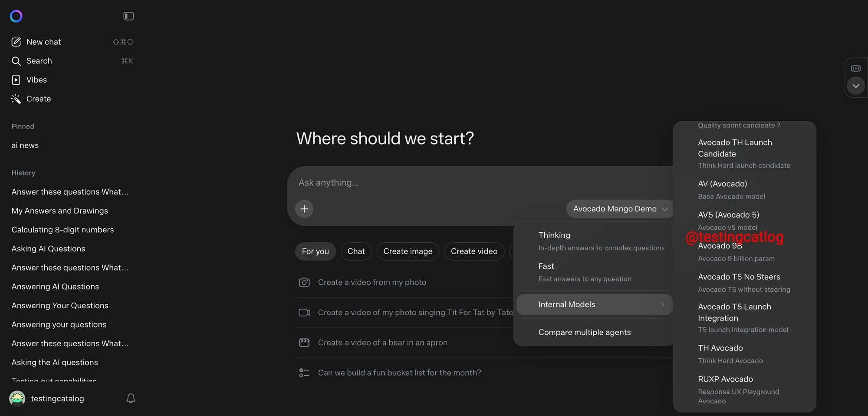
Task: Click the Chat suggestion tab
Action: [x=356, y=251]
